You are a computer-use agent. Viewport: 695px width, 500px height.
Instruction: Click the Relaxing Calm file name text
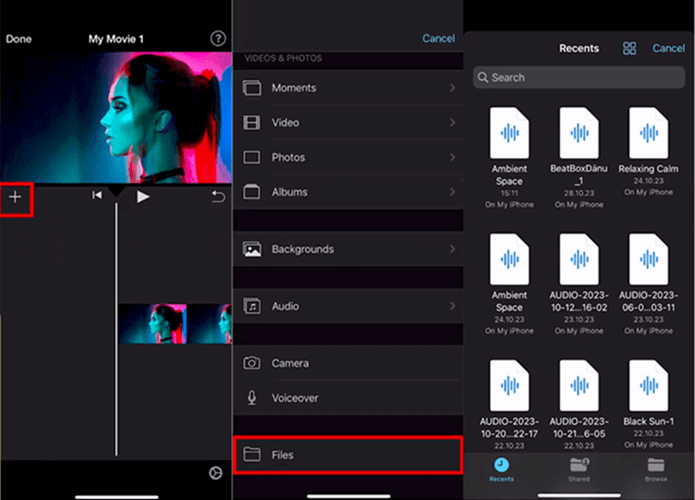(648, 169)
